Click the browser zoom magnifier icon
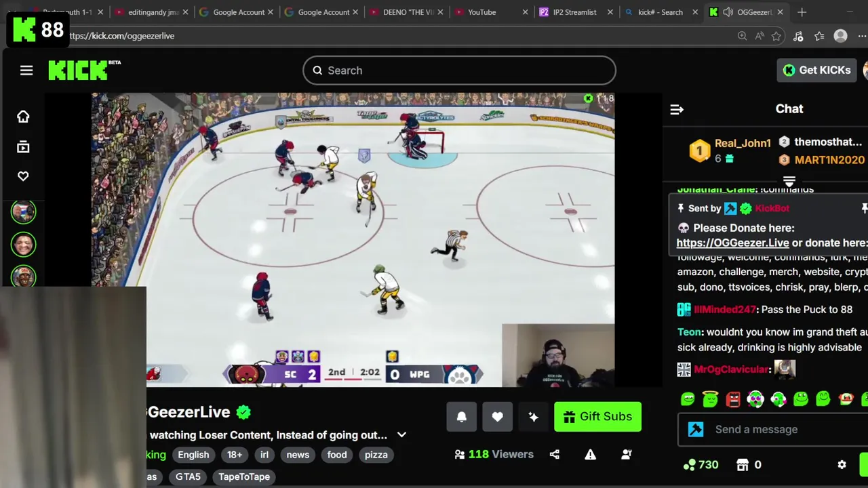Viewport: 868px width, 488px height. click(x=742, y=36)
